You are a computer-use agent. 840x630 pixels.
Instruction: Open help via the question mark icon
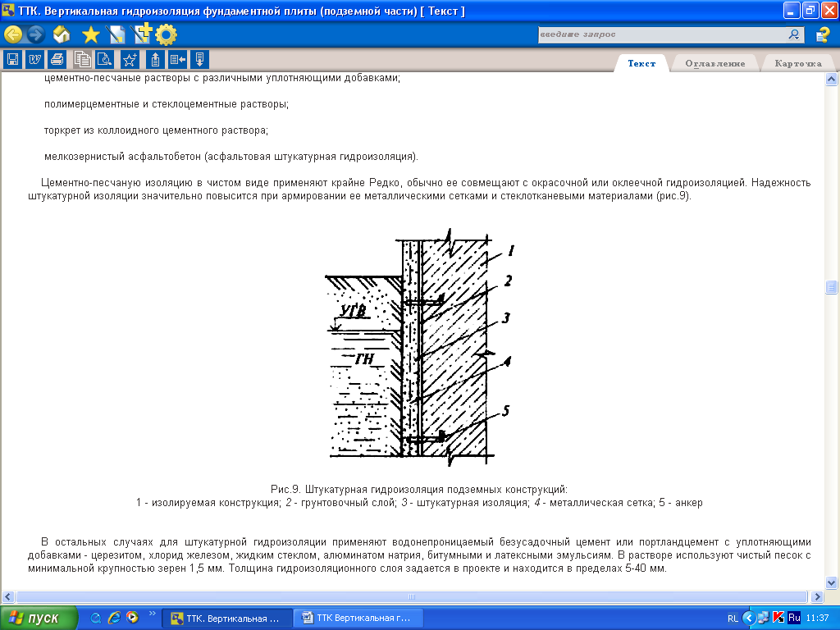click(823, 34)
